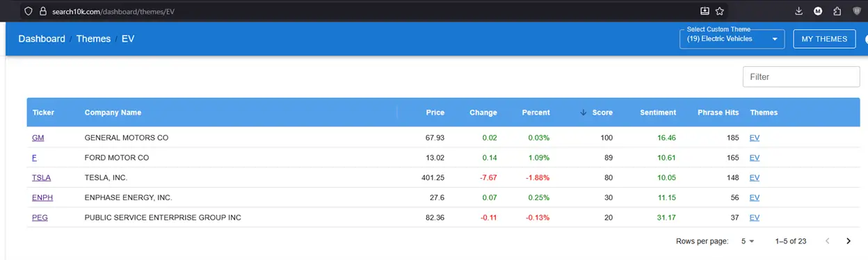Viewport: 868px width, 260px height.
Task: Go to Dashboard breadcrumb
Action: coord(42,39)
